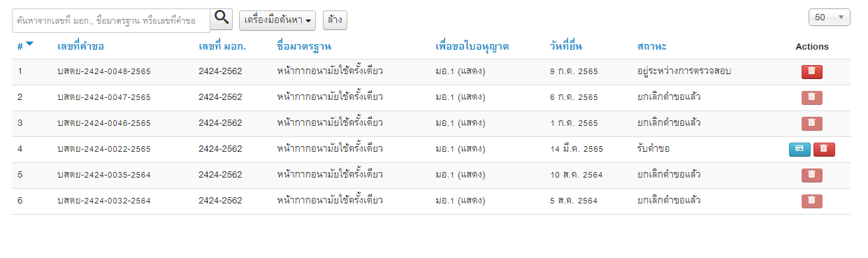
Task: Click trash icon for บสตย-2424-0047-2565
Action: coord(811,97)
